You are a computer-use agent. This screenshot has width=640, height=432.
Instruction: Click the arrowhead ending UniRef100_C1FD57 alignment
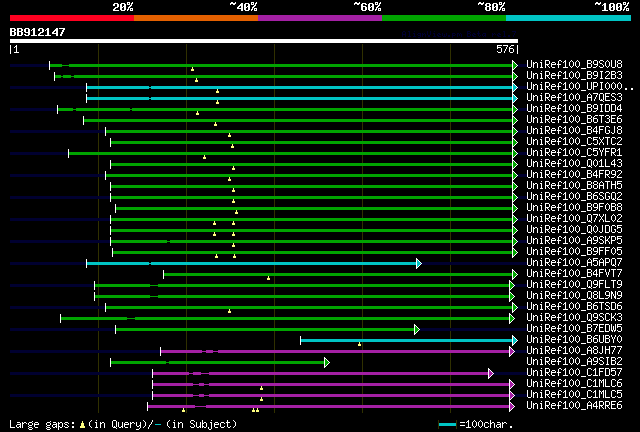coord(491,374)
